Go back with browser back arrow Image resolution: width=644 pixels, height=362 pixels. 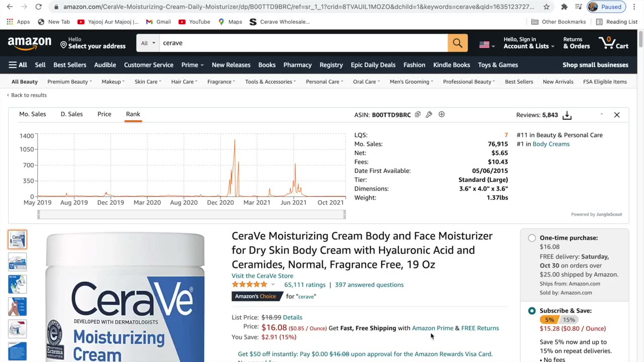pos(11,7)
